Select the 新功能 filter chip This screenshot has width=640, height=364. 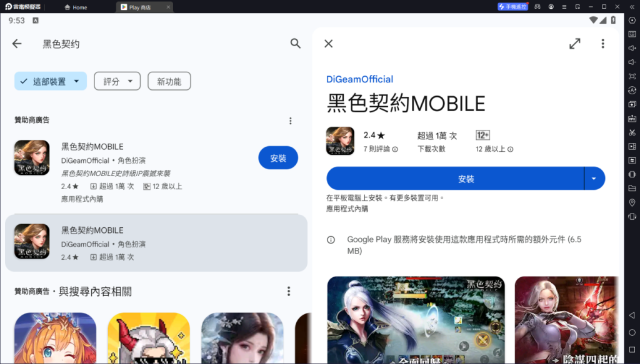[x=169, y=81]
